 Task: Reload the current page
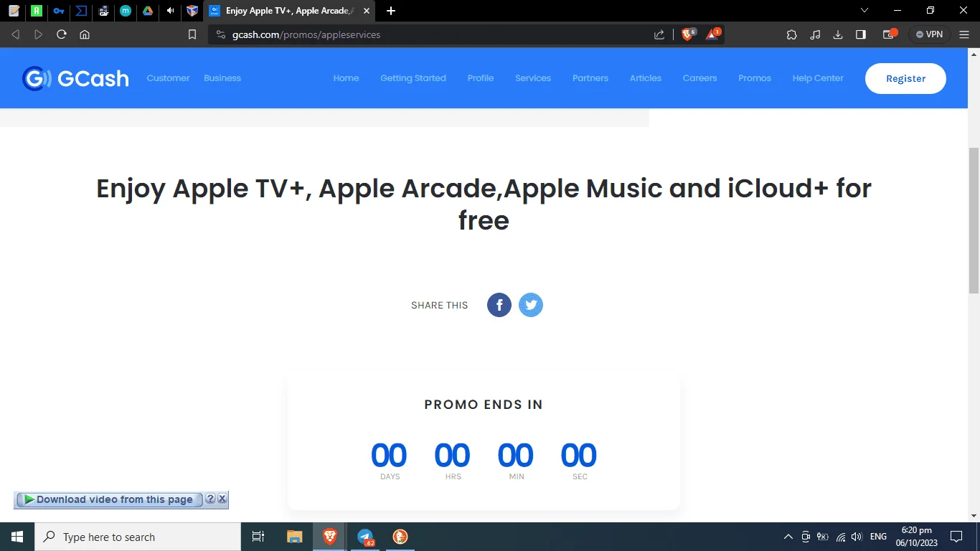(62, 34)
